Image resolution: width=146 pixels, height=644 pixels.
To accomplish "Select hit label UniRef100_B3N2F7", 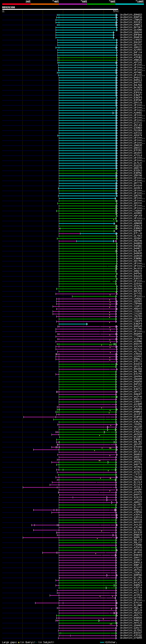I will click(x=131, y=95).
